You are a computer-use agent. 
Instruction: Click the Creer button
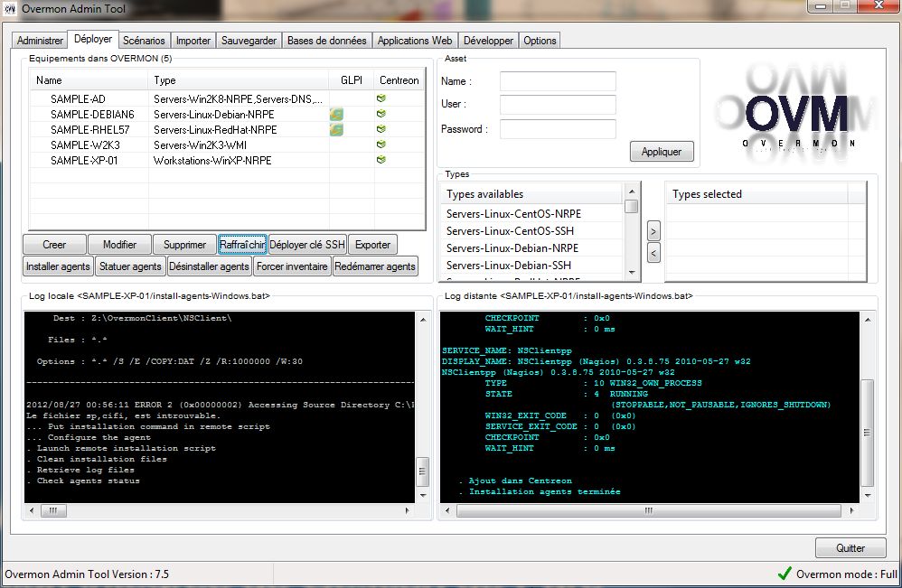54,244
